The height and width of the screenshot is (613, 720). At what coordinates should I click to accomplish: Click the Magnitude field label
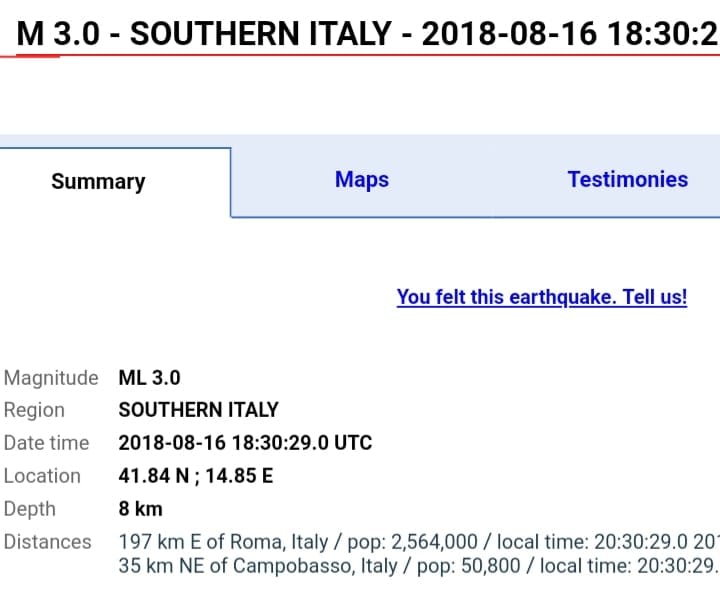point(51,378)
